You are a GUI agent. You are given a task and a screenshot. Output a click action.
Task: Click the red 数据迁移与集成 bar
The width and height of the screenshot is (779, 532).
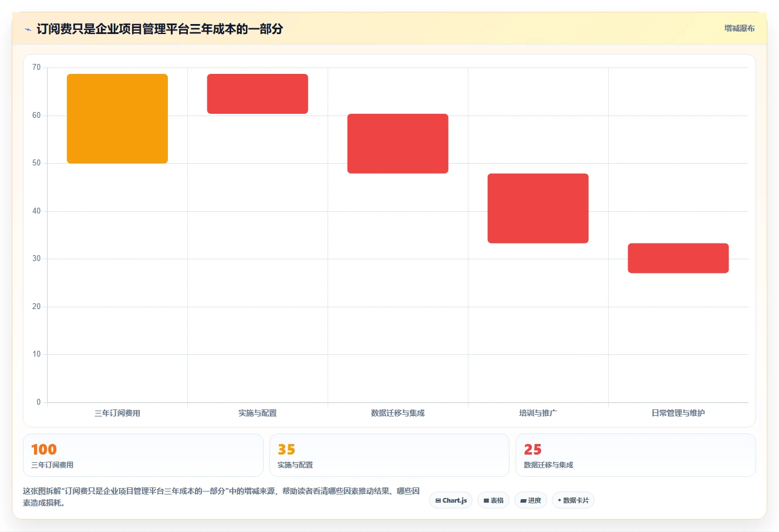coord(398,144)
